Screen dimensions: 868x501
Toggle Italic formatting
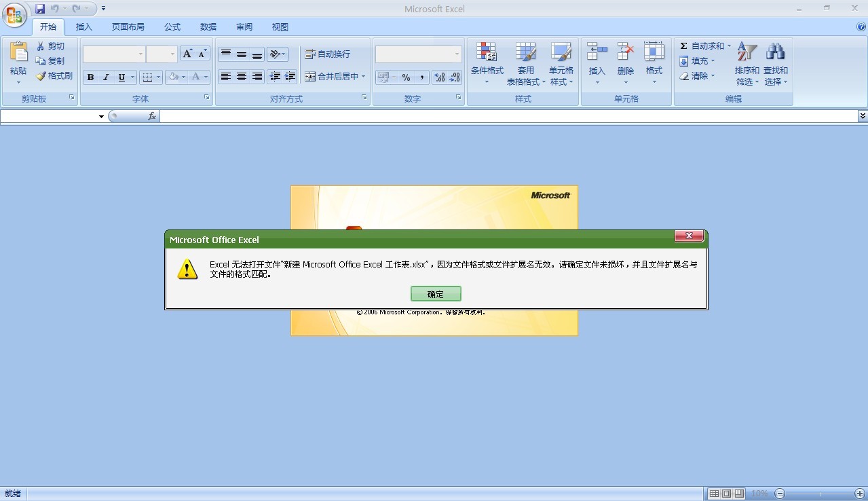coord(106,77)
